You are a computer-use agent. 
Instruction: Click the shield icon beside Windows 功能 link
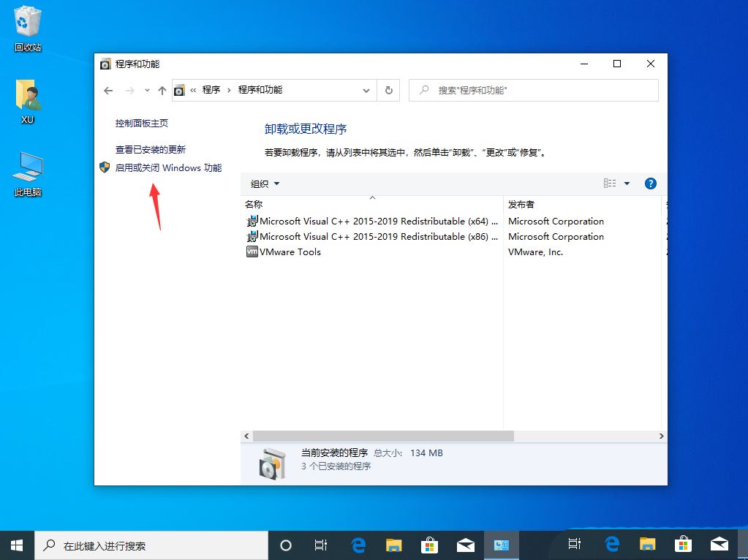pos(105,167)
